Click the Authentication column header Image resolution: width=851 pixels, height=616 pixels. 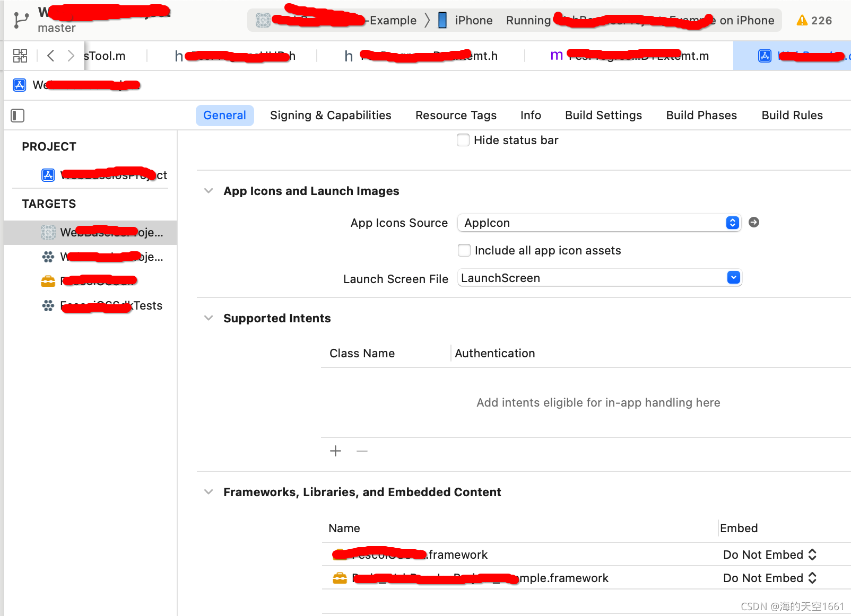[x=495, y=353]
